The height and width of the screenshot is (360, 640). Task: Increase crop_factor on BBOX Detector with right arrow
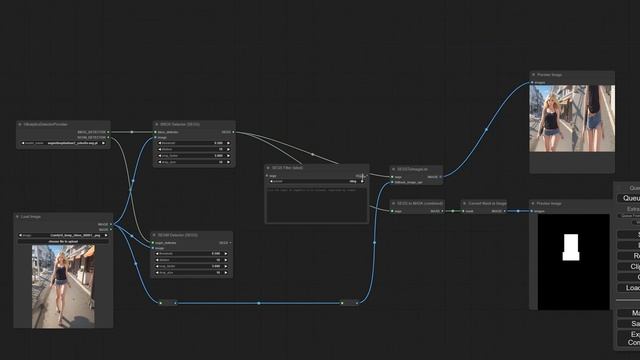[228, 156]
